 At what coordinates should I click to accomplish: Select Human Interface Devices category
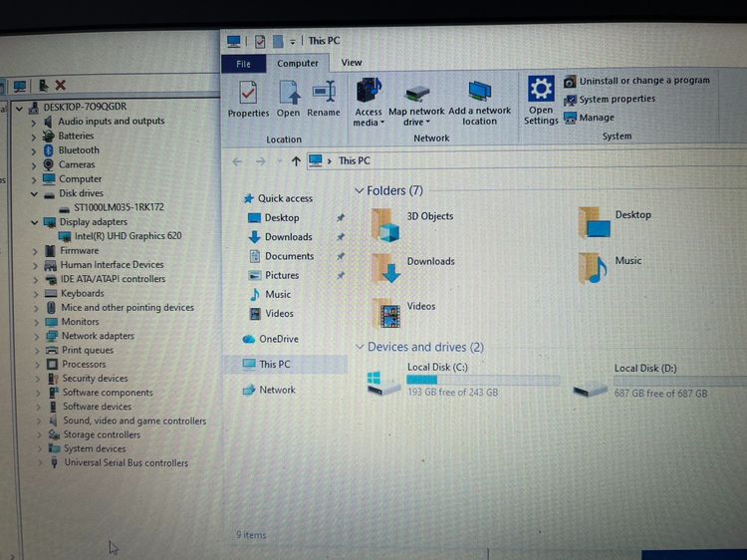tap(104, 265)
